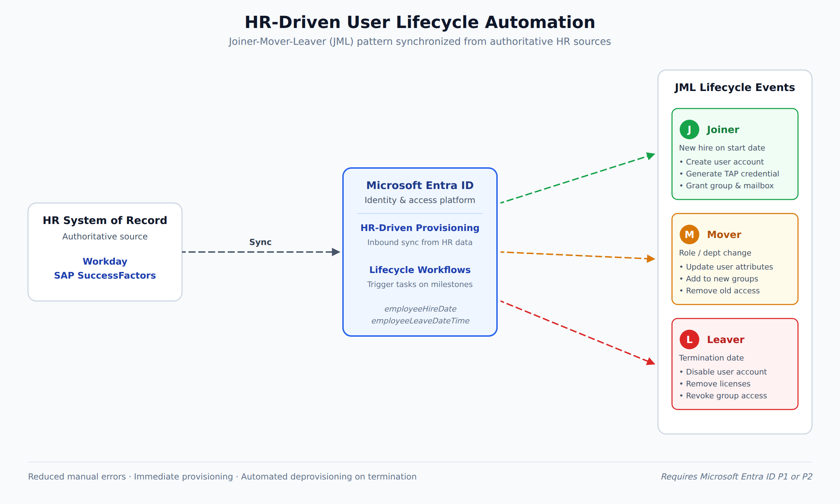Click the 'HR System of Record' heading

(105, 220)
